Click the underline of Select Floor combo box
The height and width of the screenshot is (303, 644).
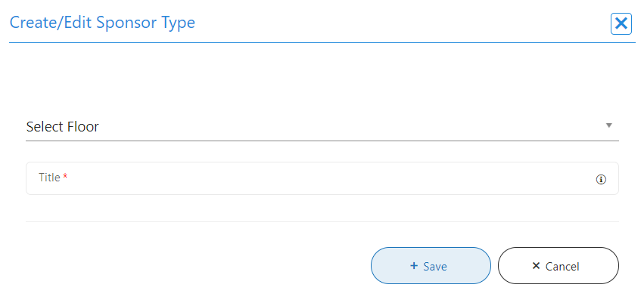(322, 141)
